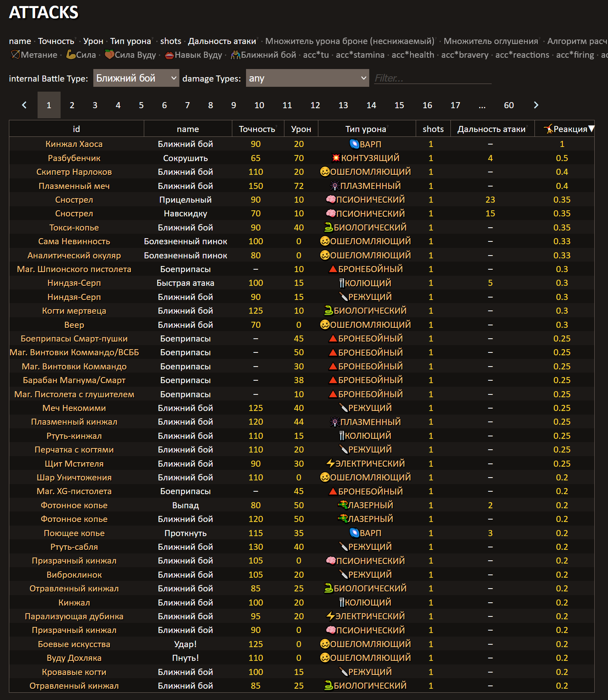Sort by Урон column header

tap(301, 129)
